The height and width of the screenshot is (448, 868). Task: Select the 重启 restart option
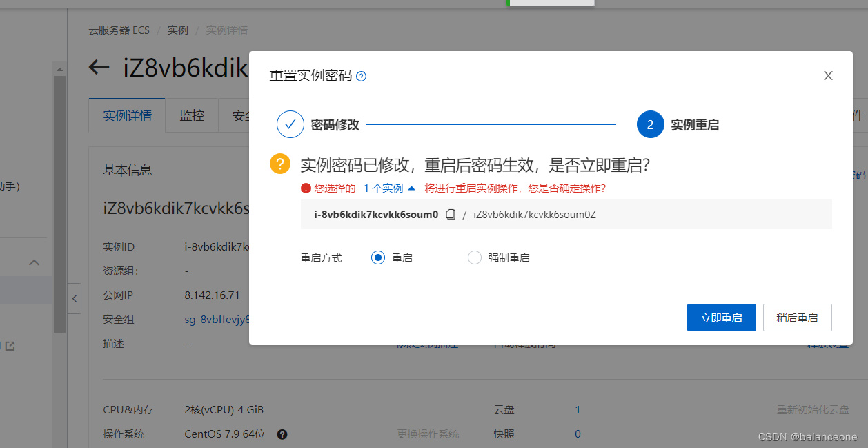377,257
